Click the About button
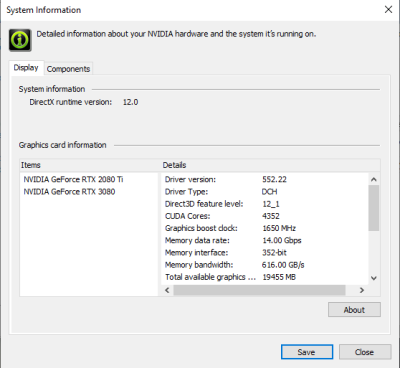 (354, 310)
